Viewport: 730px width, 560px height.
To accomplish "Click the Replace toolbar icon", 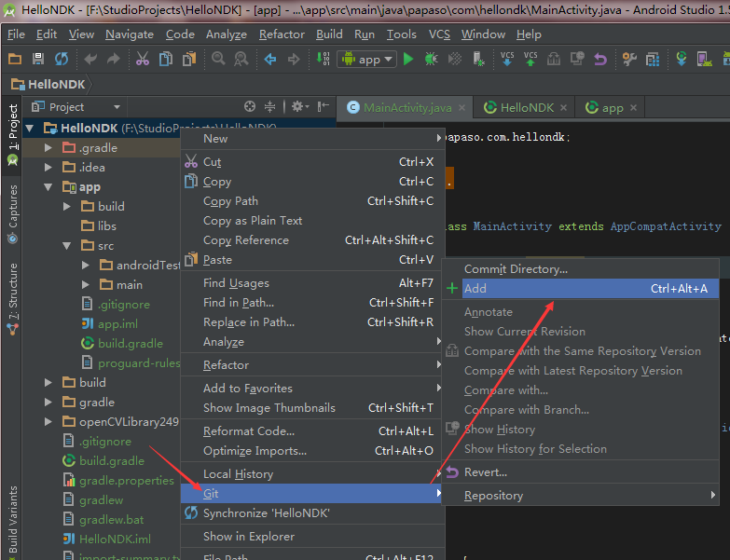I will pos(241,59).
